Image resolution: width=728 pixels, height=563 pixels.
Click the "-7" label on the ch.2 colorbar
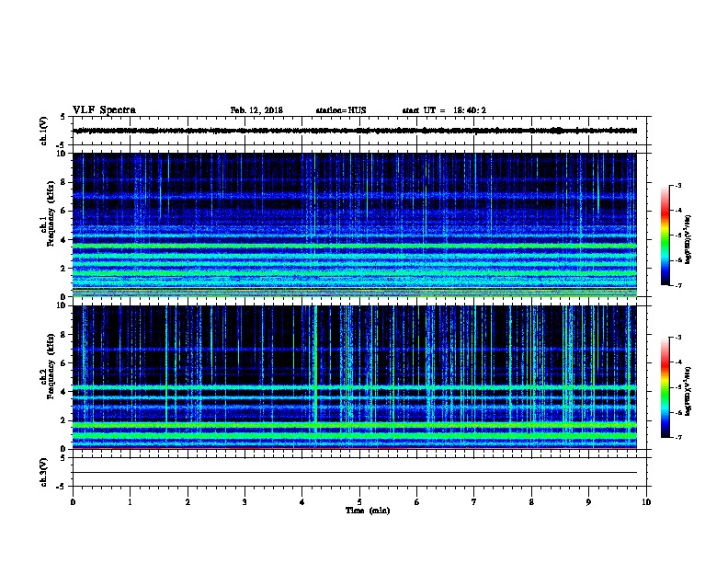tap(677, 437)
